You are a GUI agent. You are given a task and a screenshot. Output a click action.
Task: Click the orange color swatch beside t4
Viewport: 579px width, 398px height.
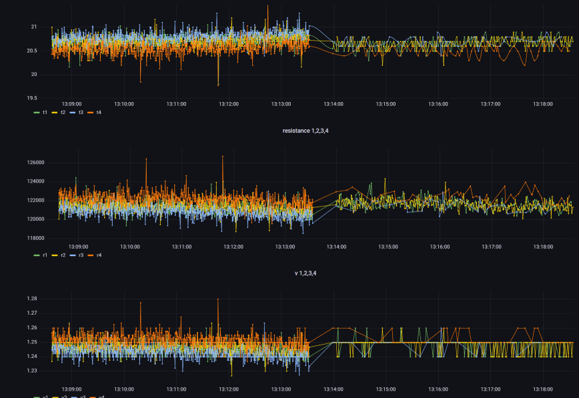tap(90, 112)
